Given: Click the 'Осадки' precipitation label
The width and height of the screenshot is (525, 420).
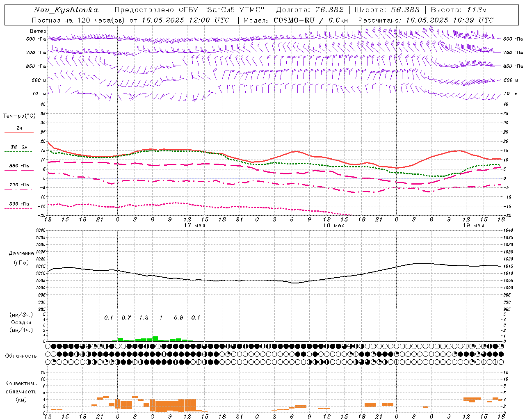Looking at the screenshot, I should pyautogui.click(x=21, y=322).
